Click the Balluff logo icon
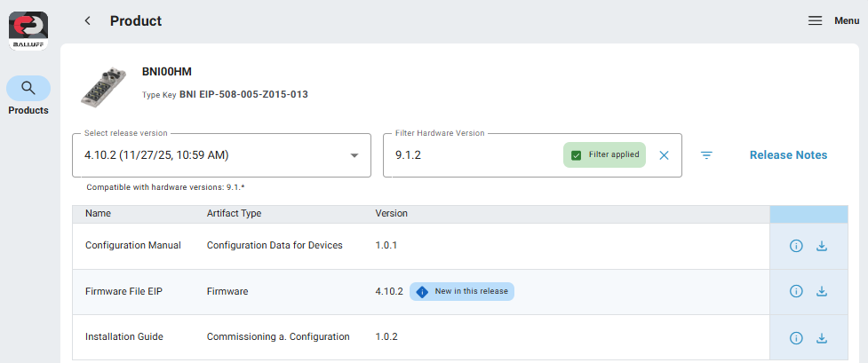 pyautogui.click(x=28, y=30)
